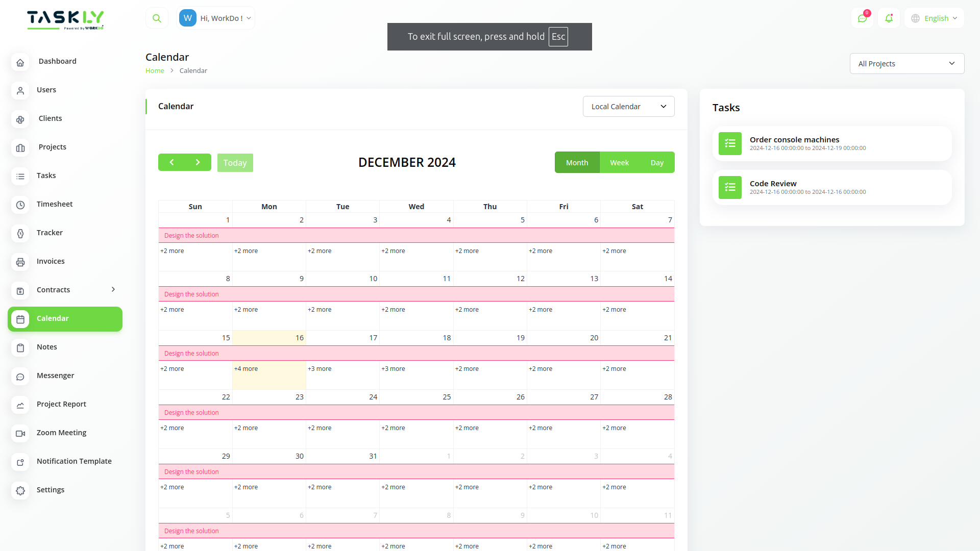
Task: Switch calendar to Week view
Action: (619, 162)
